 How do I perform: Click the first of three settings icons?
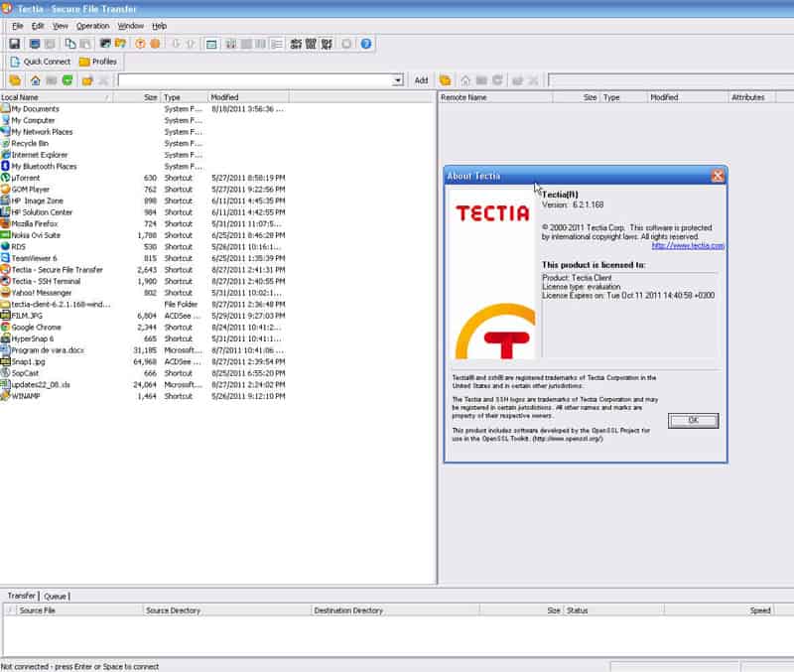click(296, 44)
